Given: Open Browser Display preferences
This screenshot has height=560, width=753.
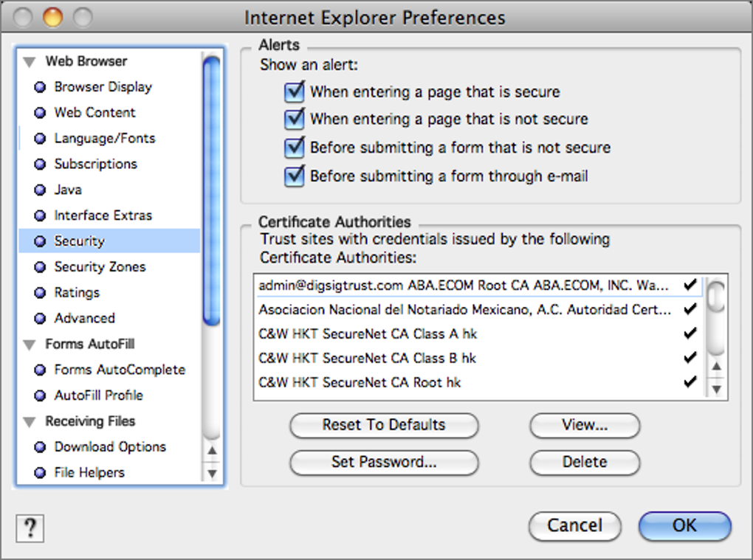Looking at the screenshot, I should point(103,87).
